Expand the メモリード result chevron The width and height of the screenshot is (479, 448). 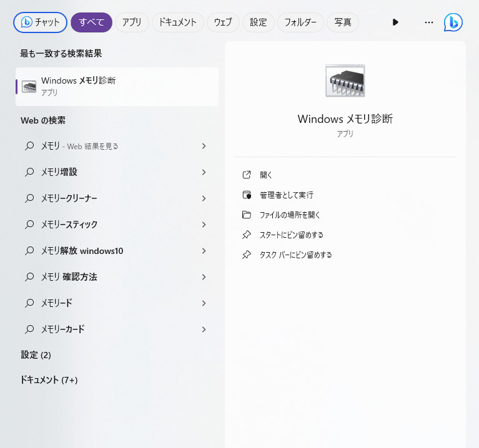click(204, 303)
